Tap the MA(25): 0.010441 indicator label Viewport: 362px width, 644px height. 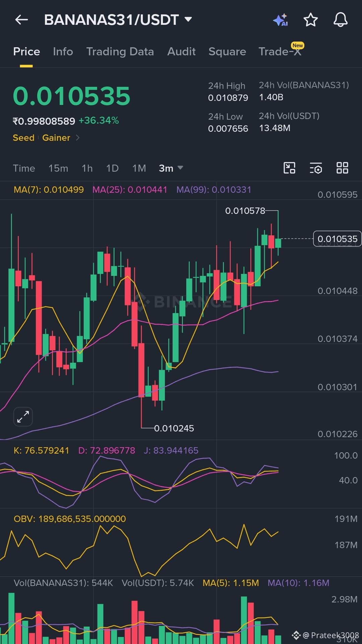tap(130, 190)
